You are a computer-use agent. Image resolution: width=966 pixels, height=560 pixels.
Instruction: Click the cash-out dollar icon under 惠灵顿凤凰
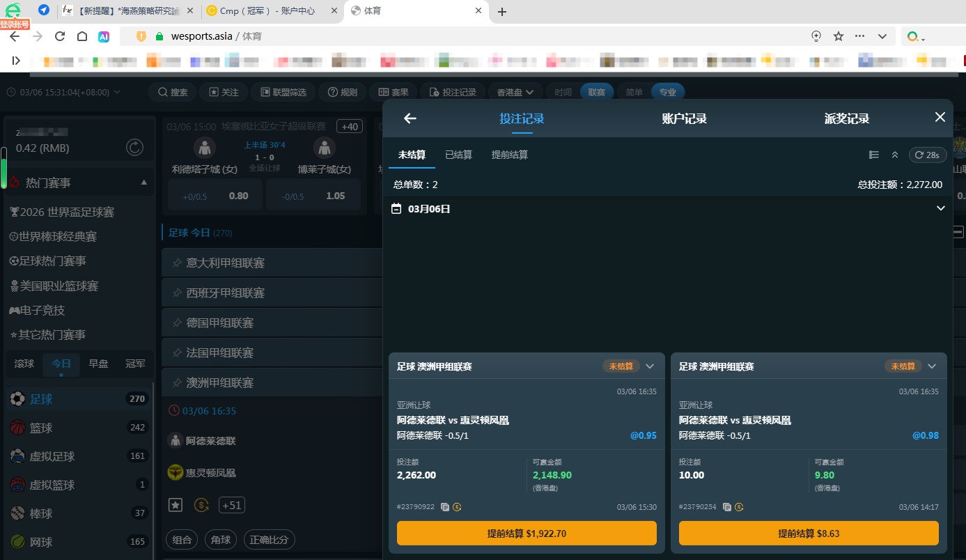(201, 504)
